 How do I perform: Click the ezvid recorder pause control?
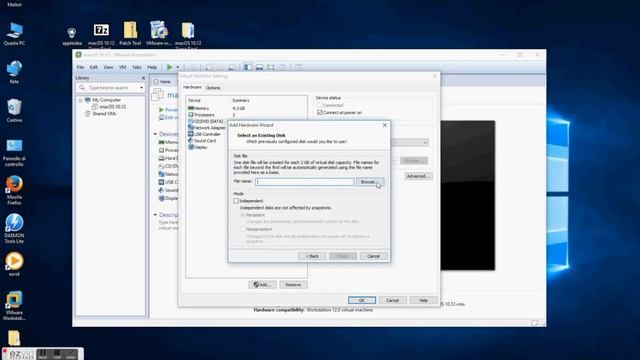pos(42,353)
